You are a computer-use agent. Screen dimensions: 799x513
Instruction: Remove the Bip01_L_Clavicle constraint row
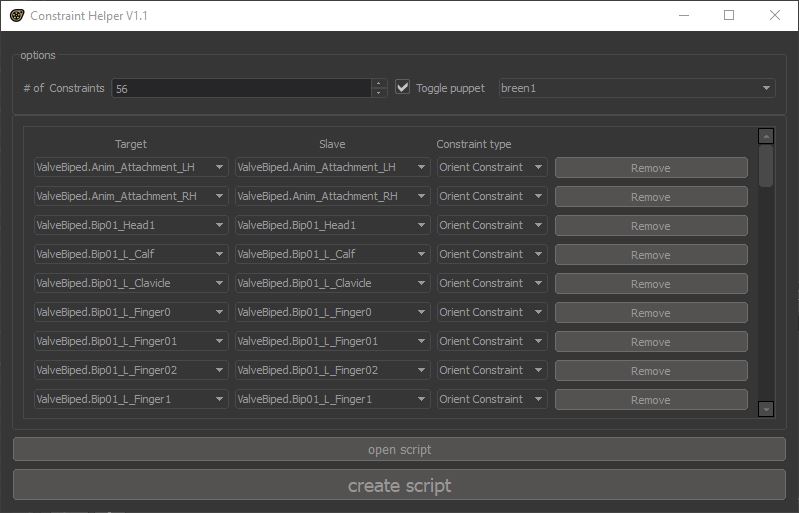(651, 284)
